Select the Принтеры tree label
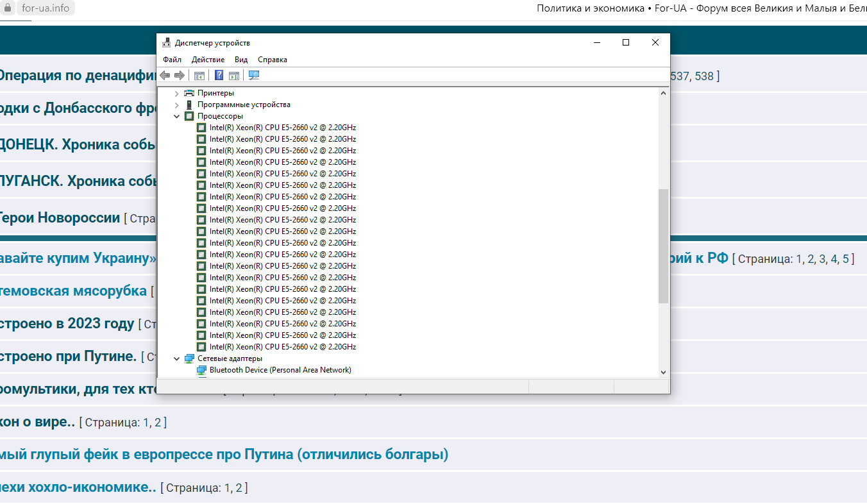 (215, 93)
